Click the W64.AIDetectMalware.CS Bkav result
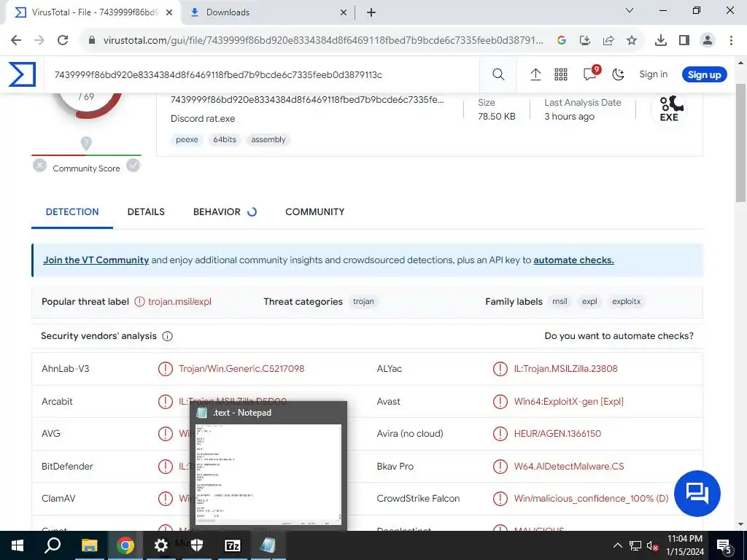Image resolution: width=747 pixels, height=560 pixels. tap(569, 466)
